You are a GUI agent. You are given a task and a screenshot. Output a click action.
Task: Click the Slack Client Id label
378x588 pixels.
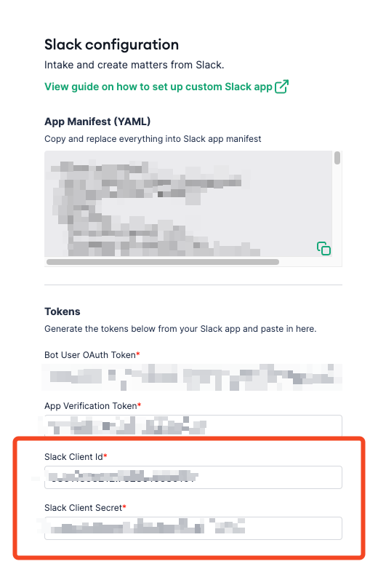[x=76, y=457]
